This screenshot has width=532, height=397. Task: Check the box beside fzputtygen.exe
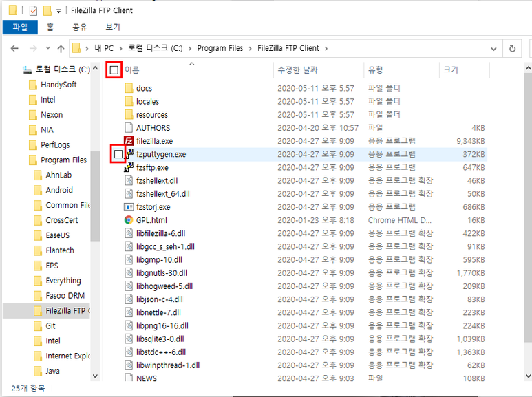tap(118, 154)
